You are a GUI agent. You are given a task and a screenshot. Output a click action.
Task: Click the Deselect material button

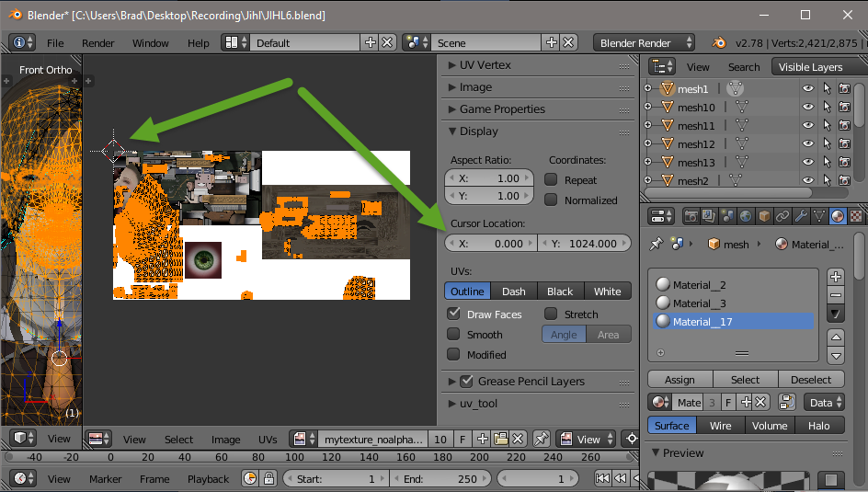[811, 380]
